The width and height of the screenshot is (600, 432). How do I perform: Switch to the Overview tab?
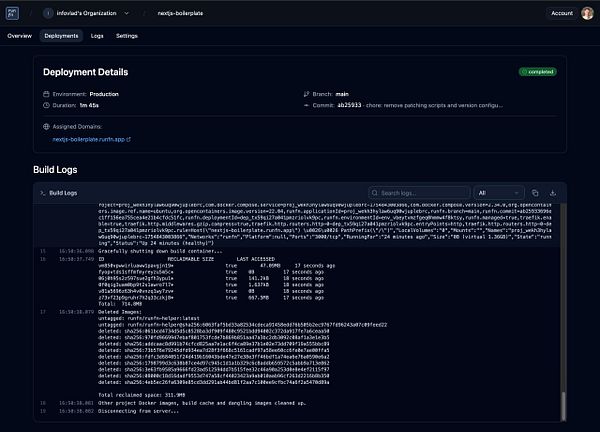coord(20,36)
